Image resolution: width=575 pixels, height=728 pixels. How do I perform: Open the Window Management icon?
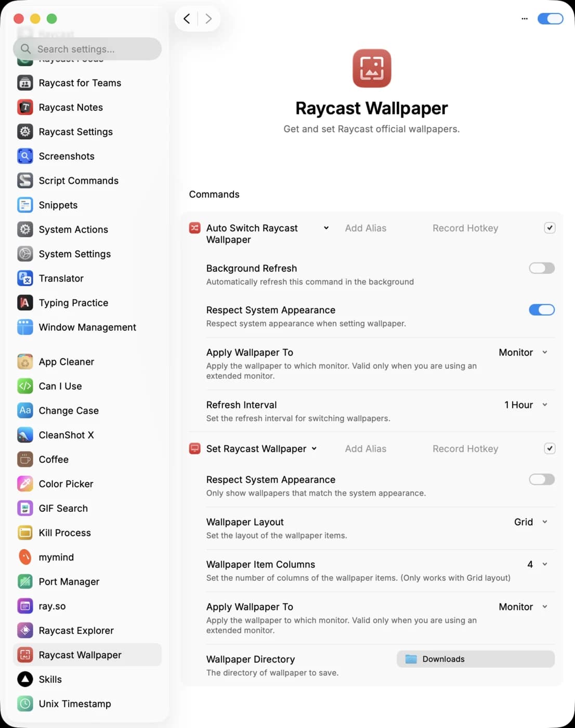coord(25,327)
